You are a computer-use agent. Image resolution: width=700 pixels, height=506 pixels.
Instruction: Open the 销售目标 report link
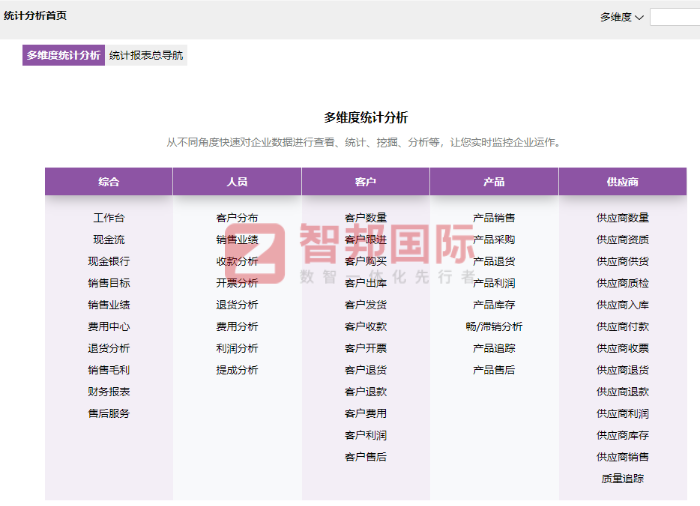(108, 283)
